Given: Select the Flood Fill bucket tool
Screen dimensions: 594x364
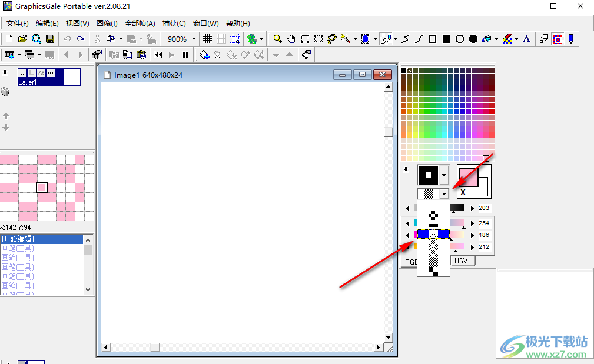Looking at the screenshot, I should (487, 39).
